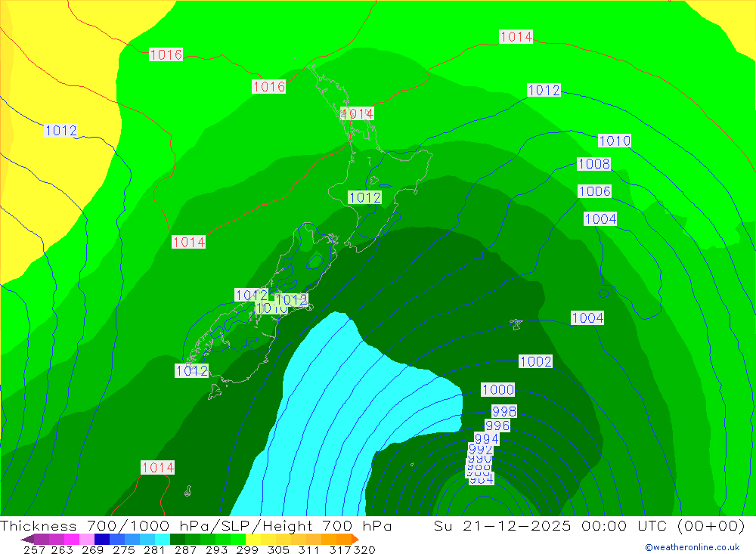Screen dimensions: 756x554
Task: Click the bright magenta legend swatch
Action: click(x=72, y=539)
